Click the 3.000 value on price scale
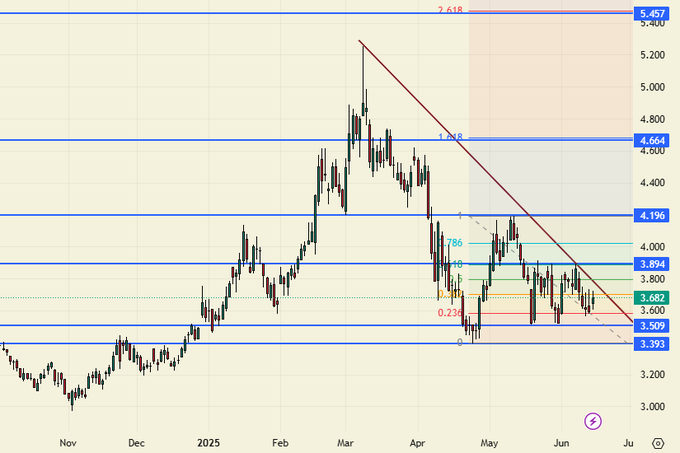The image size is (680, 453). 652,407
